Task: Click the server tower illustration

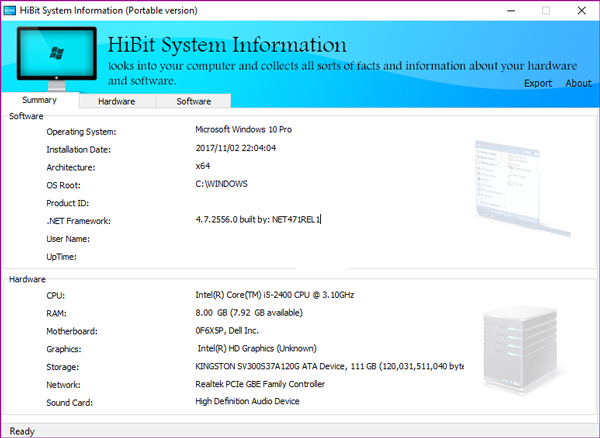Action: pos(520,350)
